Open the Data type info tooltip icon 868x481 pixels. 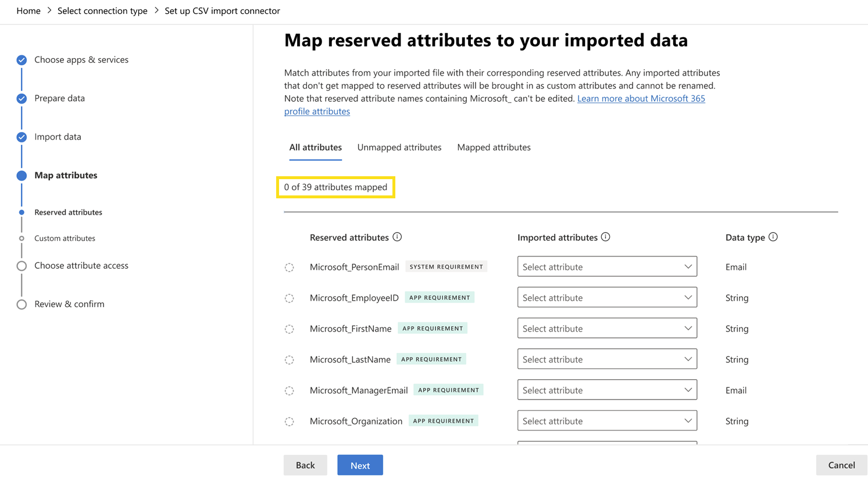(773, 237)
